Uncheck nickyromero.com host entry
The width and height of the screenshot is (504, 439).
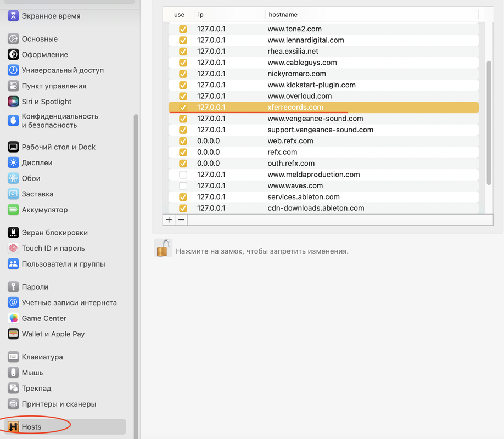pyautogui.click(x=183, y=74)
